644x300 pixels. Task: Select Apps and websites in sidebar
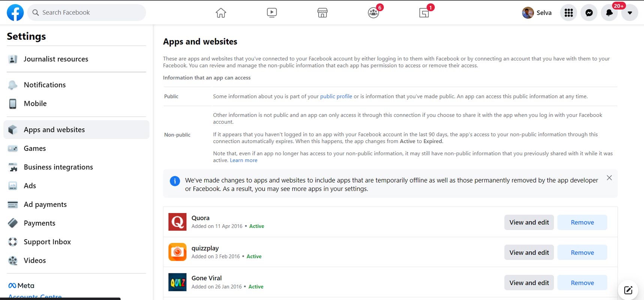pos(76,130)
